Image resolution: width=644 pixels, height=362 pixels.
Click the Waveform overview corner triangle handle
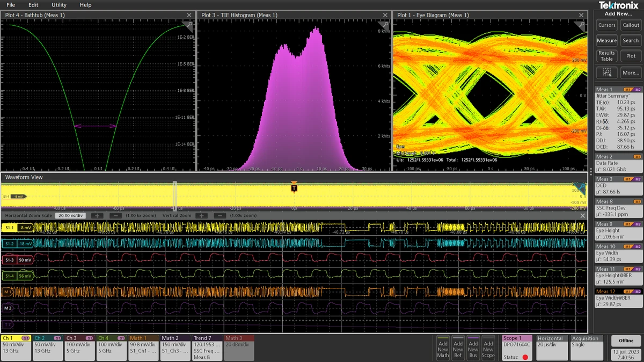[581, 187]
